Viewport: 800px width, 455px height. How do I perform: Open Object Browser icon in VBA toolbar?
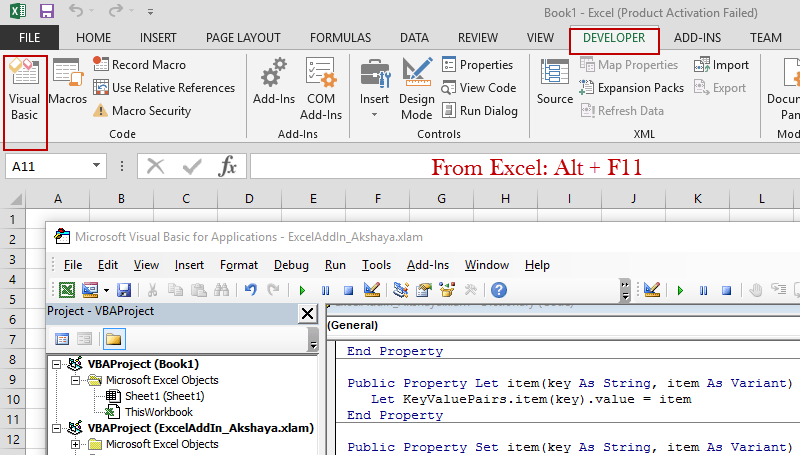[447, 290]
